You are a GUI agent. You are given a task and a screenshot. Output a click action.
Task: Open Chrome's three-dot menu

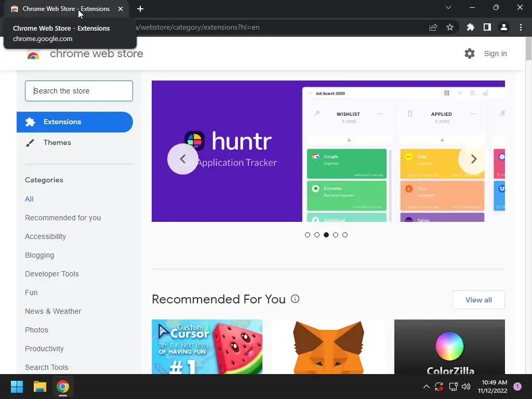pyautogui.click(x=521, y=27)
